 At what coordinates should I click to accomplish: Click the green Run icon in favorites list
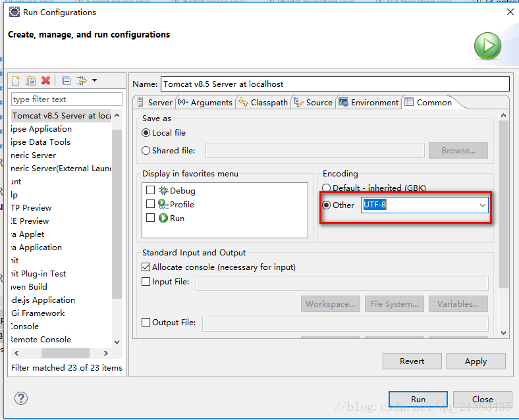point(163,219)
